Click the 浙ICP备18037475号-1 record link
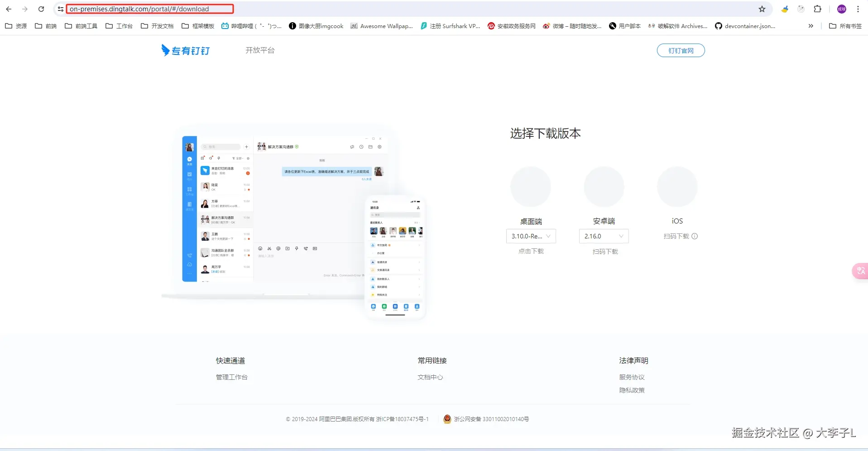Screen dimensions: 868x451 tap(402, 419)
